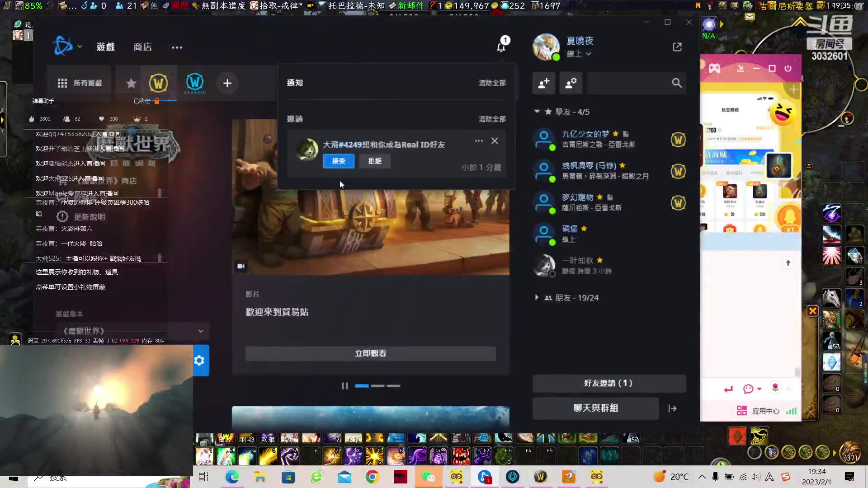
Task: Collapse the 摯友 4/5 group
Action: click(537, 111)
